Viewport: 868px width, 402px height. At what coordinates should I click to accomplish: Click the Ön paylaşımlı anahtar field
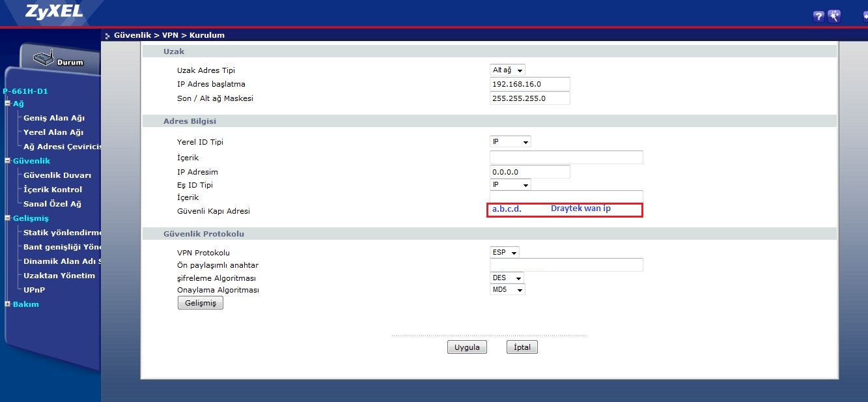click(566, 265)
